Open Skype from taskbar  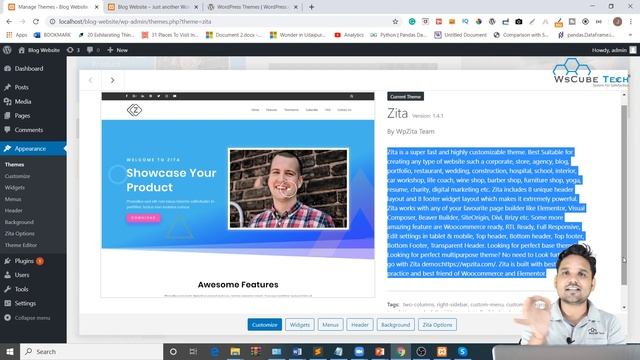tap(462, 351)
